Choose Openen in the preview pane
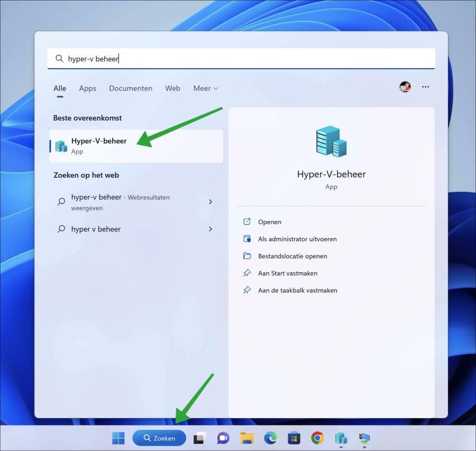Screen dimensions: 476x451 click(269, 222)
